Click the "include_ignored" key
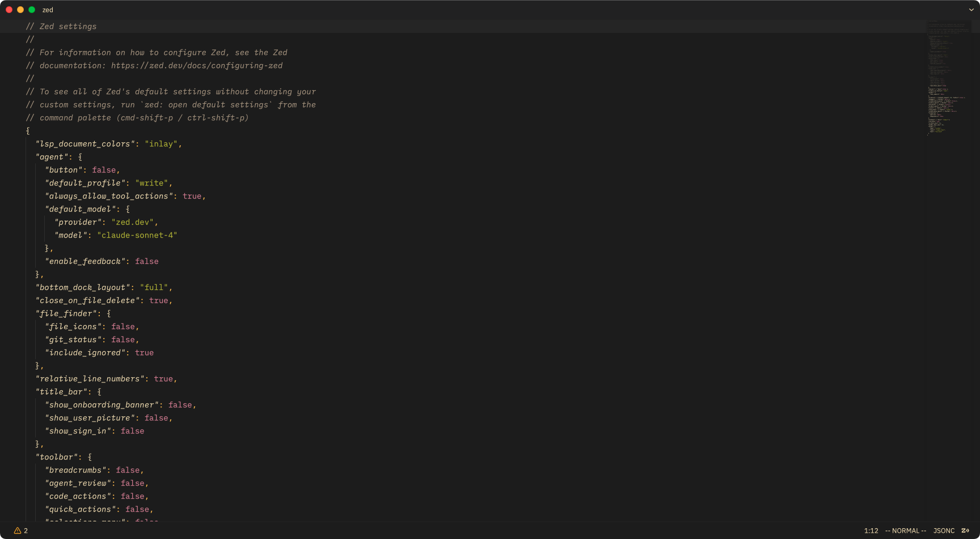980x539 pixels. (x=85, y=353)
